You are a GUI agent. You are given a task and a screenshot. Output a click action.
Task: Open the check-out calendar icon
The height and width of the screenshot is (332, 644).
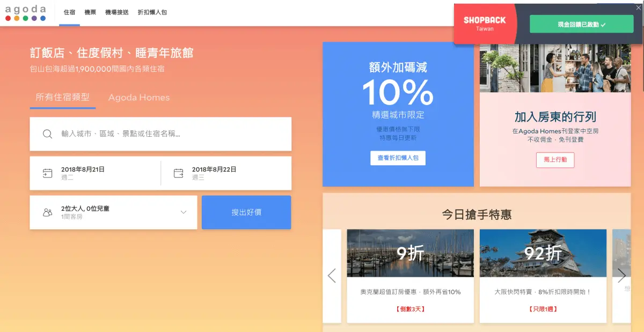(179, 173)
